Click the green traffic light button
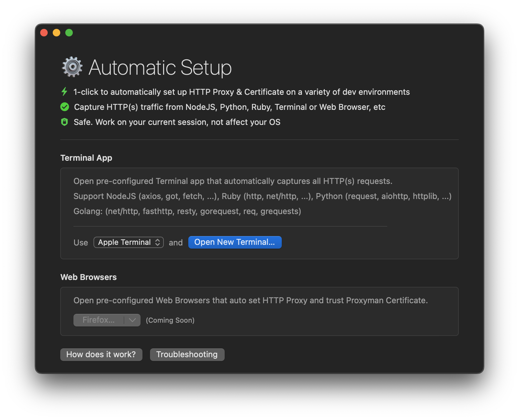519x420 pixels. click(69, 32)
